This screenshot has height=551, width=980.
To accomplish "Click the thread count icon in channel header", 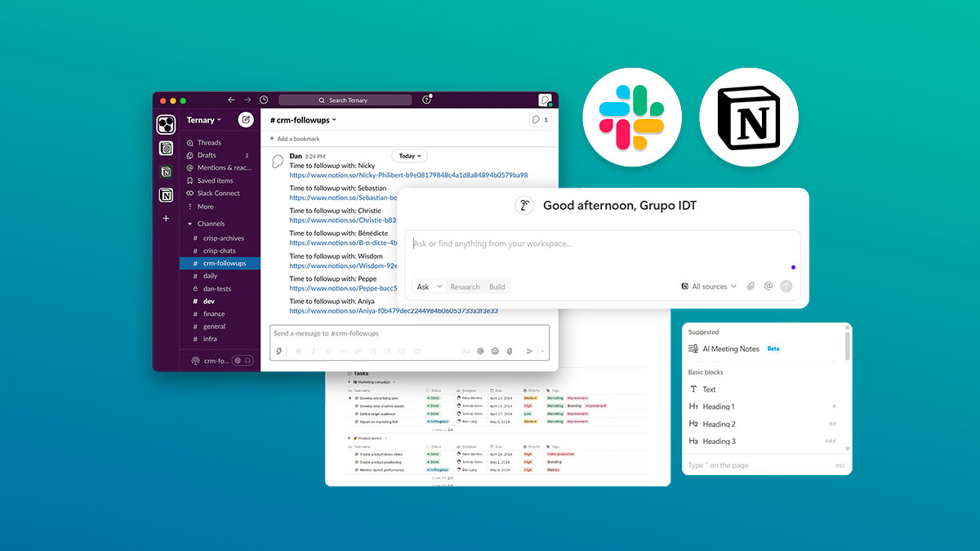I will [x=540, y=120].
